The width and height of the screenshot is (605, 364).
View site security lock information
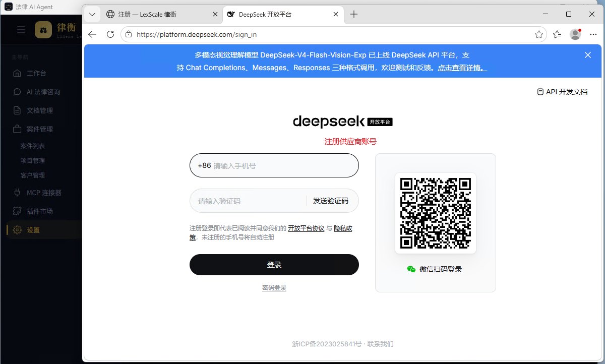pyautogui.click(x=129, y=34)
